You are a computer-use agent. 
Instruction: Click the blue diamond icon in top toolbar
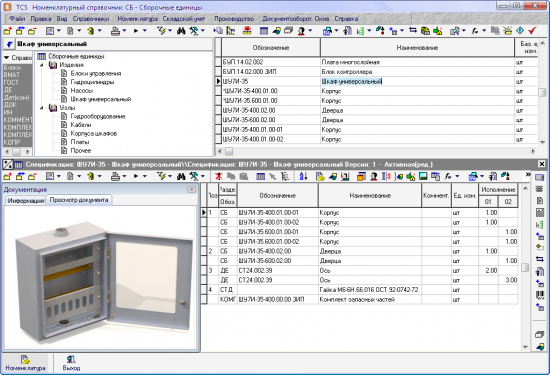pyautogui.click(x=520, y=31)
